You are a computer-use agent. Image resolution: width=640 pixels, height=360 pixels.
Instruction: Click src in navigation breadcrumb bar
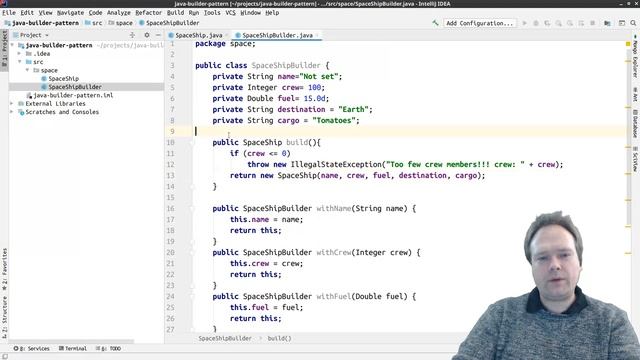97,23
